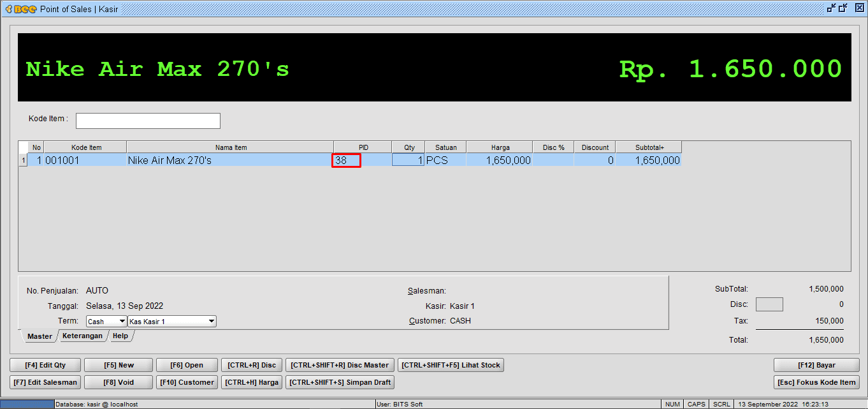Click the Disc input box in totals
868x409 pixels.
[769, 304]
